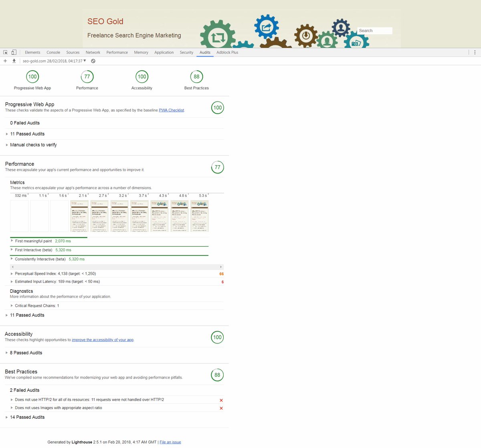Click the score gauge in the Performance section header
481x448 pixels.
tap(217, 167)
